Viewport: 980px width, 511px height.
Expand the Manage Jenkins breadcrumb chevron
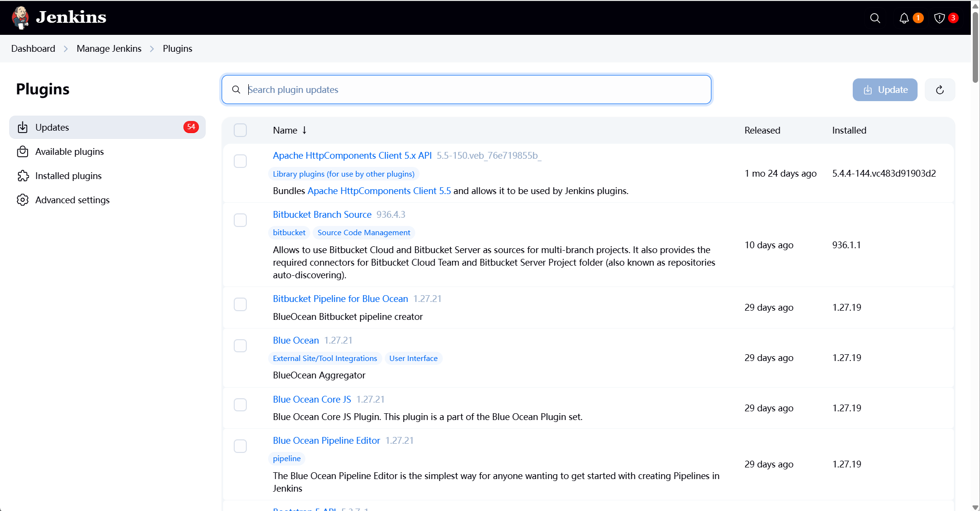click(152, 49)
